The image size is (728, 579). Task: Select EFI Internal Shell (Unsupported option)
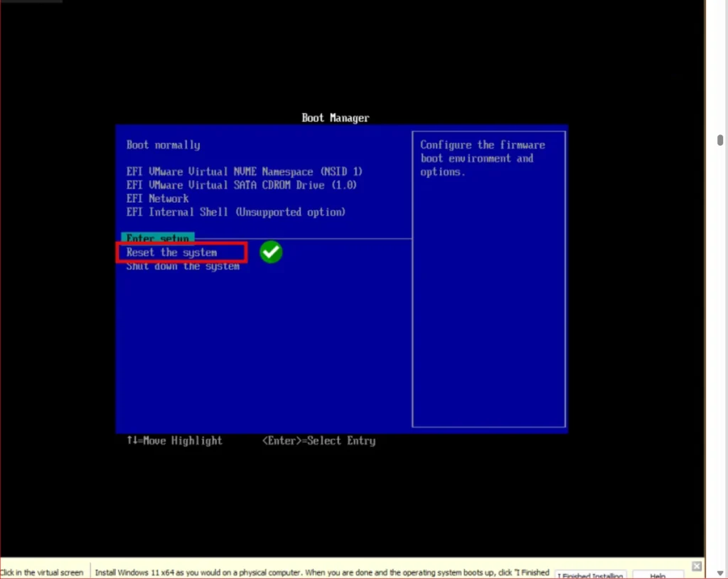(x=236, y=212)
